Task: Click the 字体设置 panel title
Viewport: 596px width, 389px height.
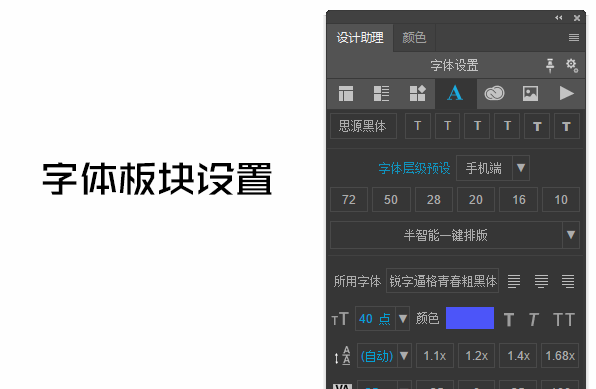Action: pyautogui.click(x=454, y=65)
